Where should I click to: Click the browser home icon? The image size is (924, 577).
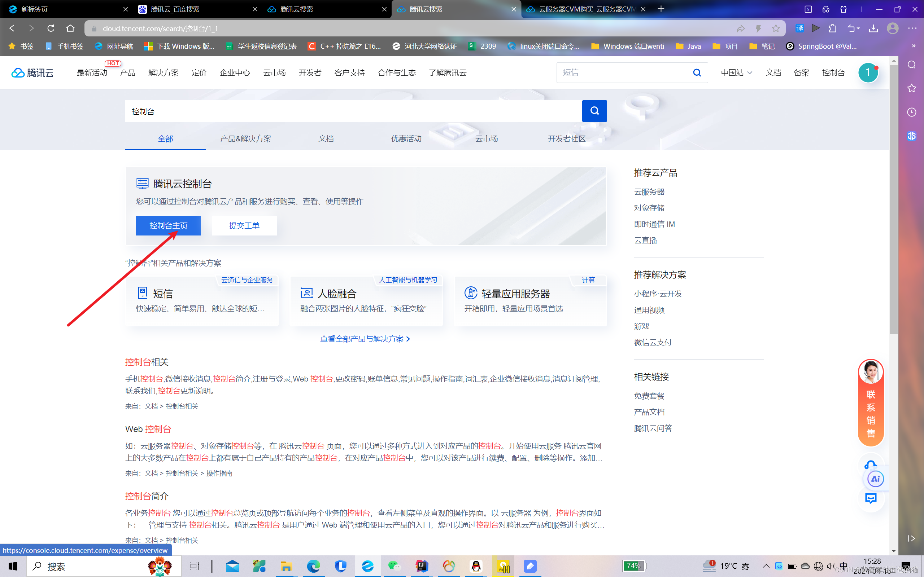pos(70,28)
